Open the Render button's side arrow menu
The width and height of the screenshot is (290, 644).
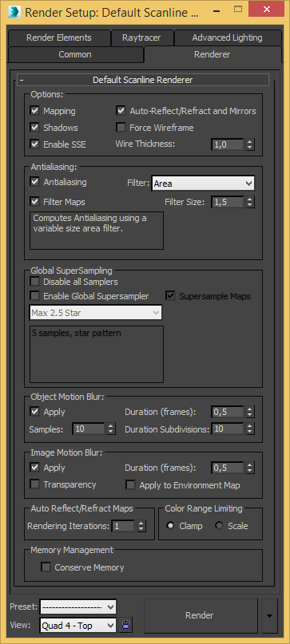pyautogui.click(x=270, y=615)
